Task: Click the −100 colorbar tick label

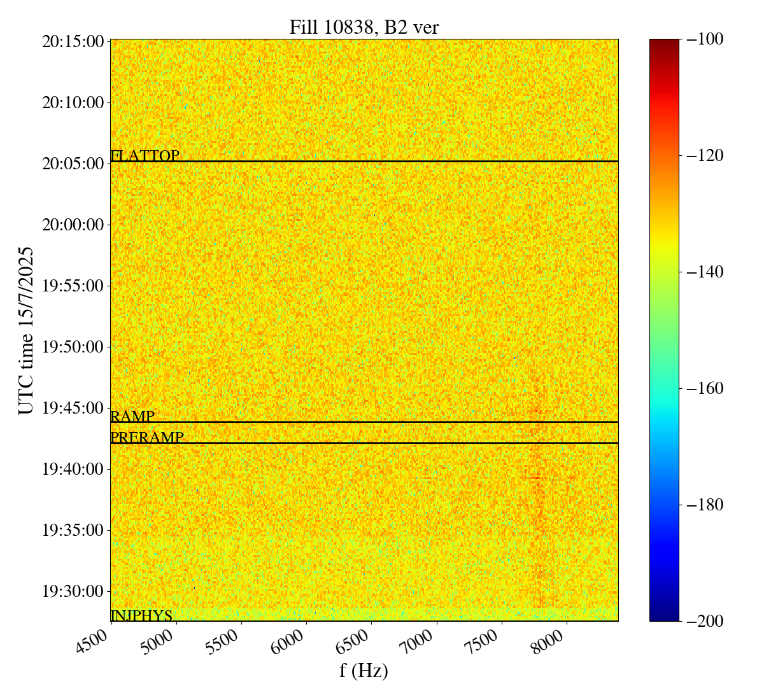Action: [x=705, y=39]
